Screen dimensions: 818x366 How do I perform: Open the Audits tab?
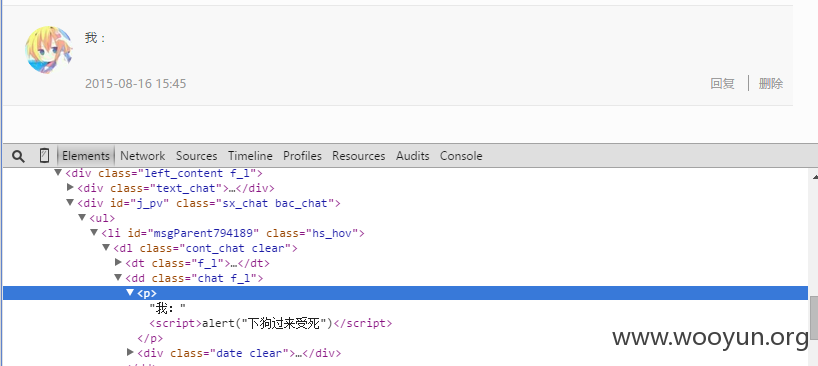pos(412,156)
